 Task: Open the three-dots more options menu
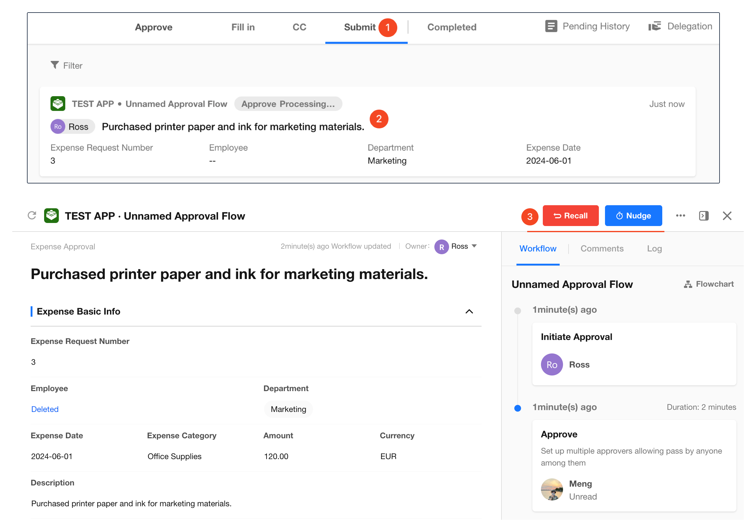click(680, 216)
